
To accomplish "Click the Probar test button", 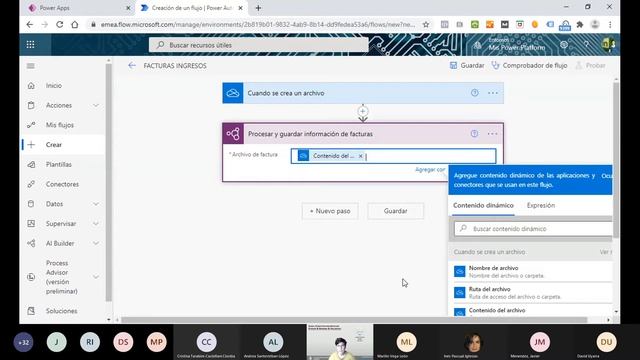I will 590,65.
